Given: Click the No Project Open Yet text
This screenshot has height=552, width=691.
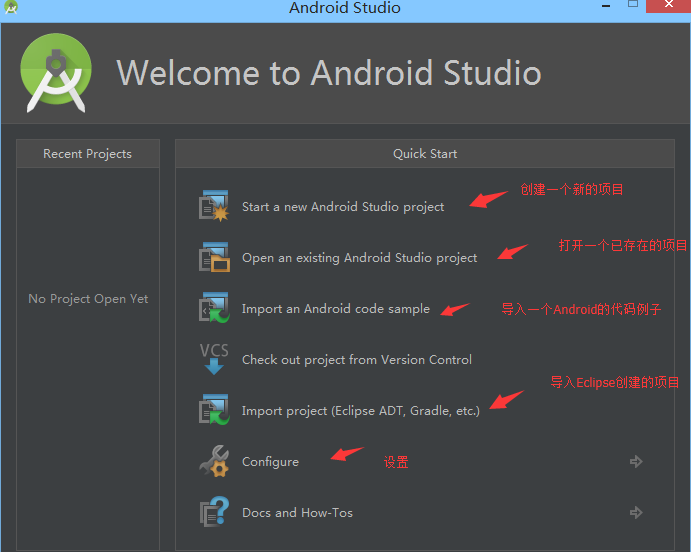Looking at the screenshot, I should point(88,299).
